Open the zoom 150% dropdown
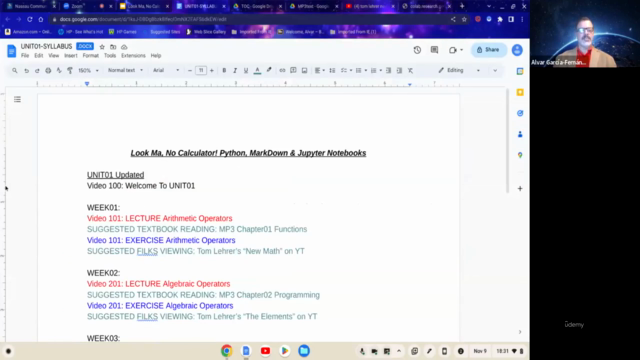 88,71
